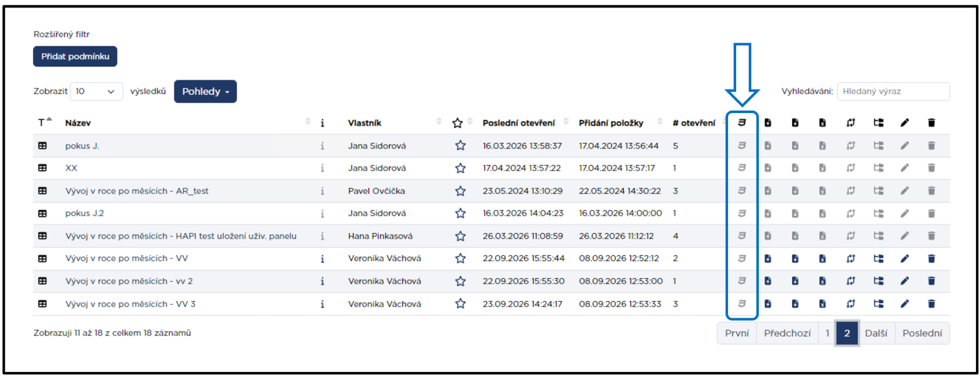The height and width of the screenshot is (376, 980).
Task: Click the file-plus icon for 'Vývoj v roce po měsících - VV 3'
Action: (x=768, y=304)
